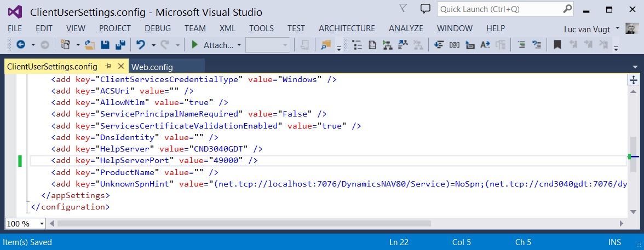Click the editor split handle above scrollbar
644x250 pixels.
[633, 80]
